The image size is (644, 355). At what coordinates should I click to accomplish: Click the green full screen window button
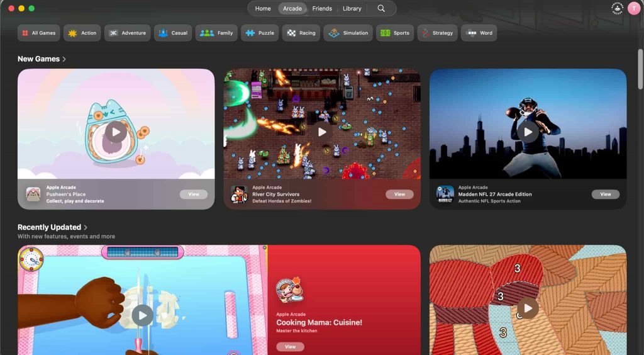click(31, 8)
